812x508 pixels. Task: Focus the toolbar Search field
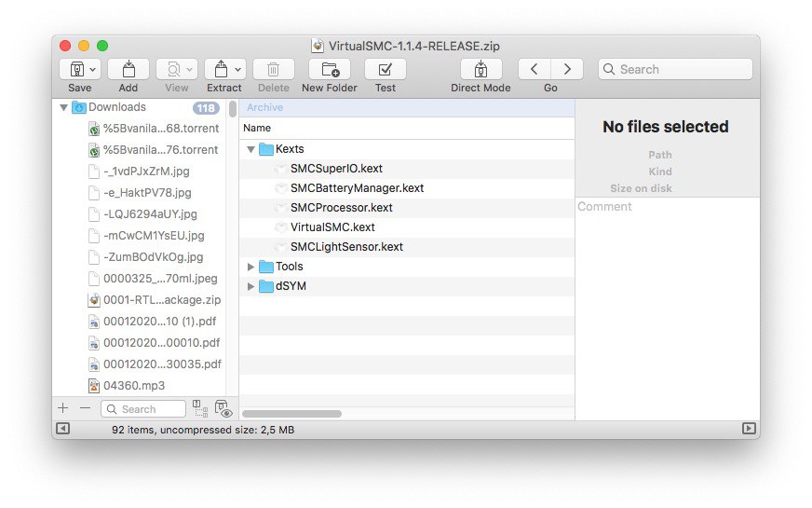click(675, 70)
